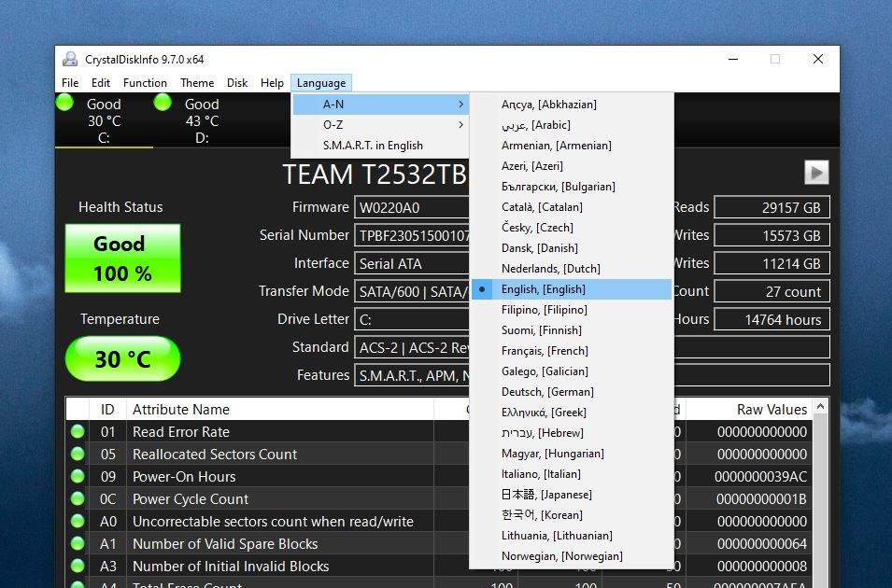
Task: Switch language to Hebrew
Action: coord(572,432)
